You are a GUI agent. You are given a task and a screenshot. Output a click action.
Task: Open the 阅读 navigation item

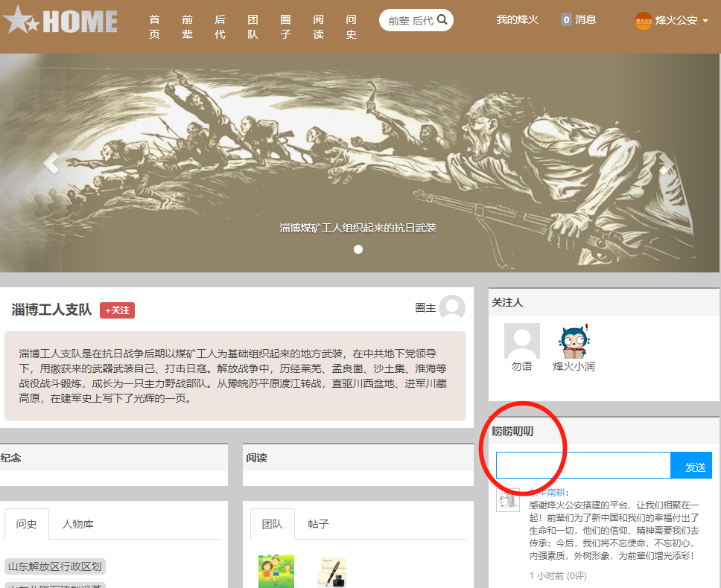[318, 27]
